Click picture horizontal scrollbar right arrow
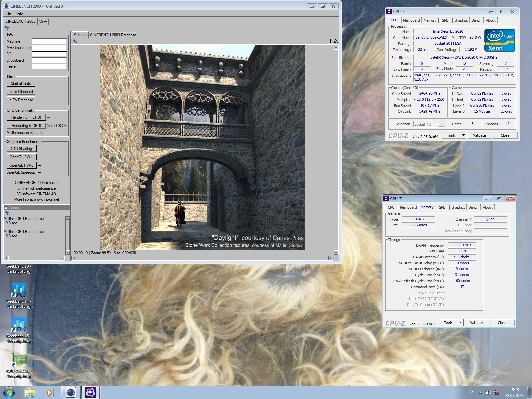Screen dimensions: 532x399 point(331,258)
